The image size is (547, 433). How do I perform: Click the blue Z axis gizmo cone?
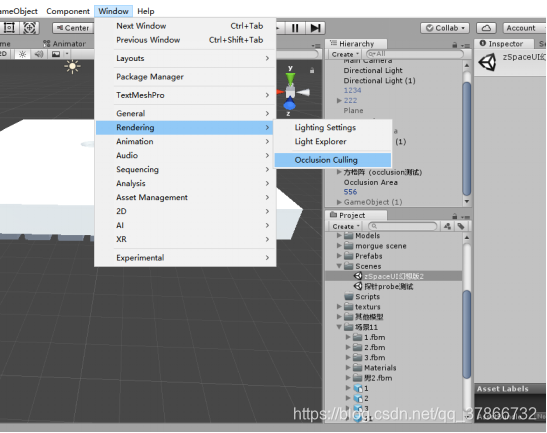pos(290,104)
